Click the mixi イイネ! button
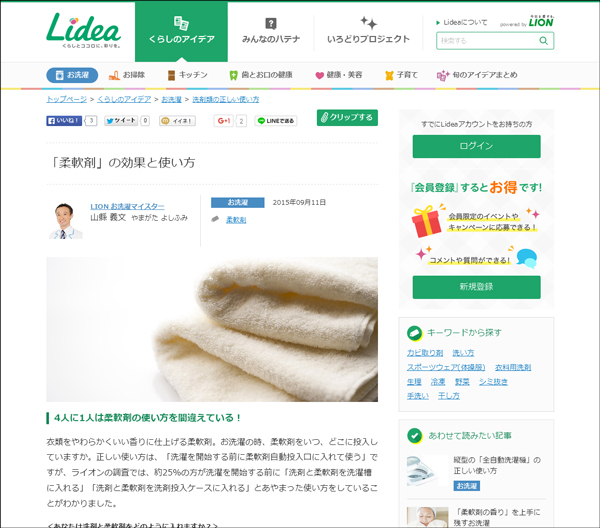This screenshot has width=600, height=528. coord(177,121)
